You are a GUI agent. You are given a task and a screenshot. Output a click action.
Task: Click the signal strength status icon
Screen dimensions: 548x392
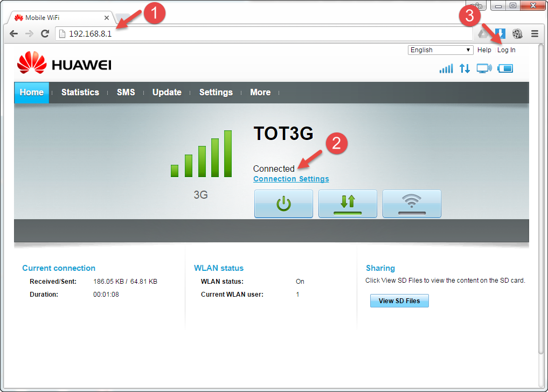click(x=446, y=68)
